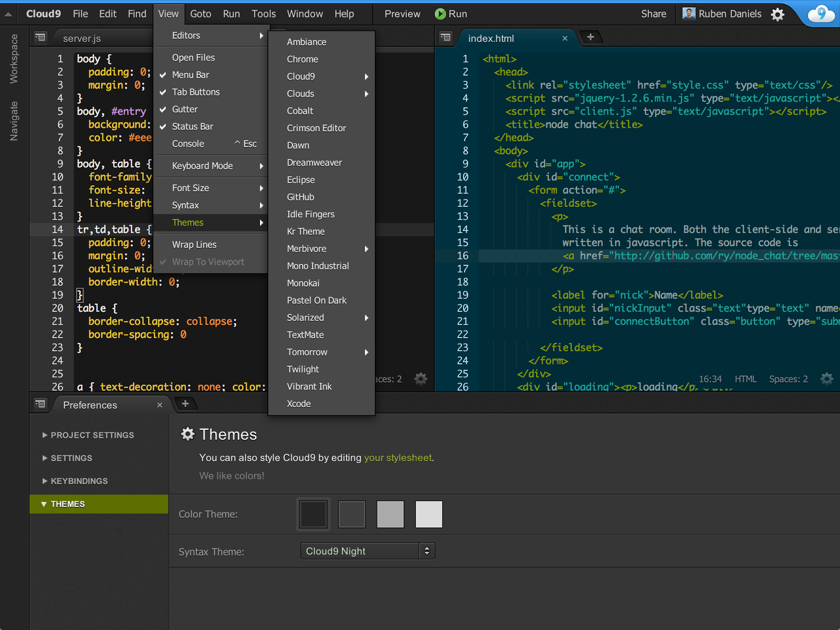Open the settings gear beside Ruben Daniels
Screen dimensions: 840x630
tap(778, 14)
